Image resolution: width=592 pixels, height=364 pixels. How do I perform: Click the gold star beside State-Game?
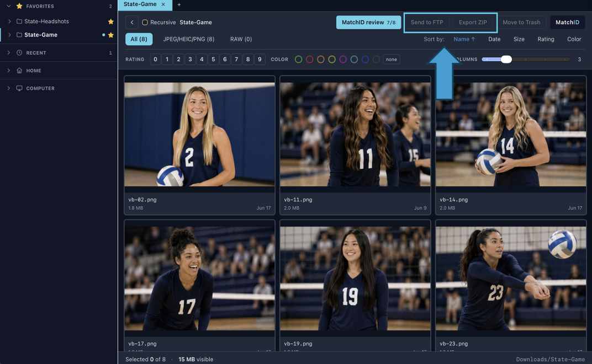(x=110, y=35)
